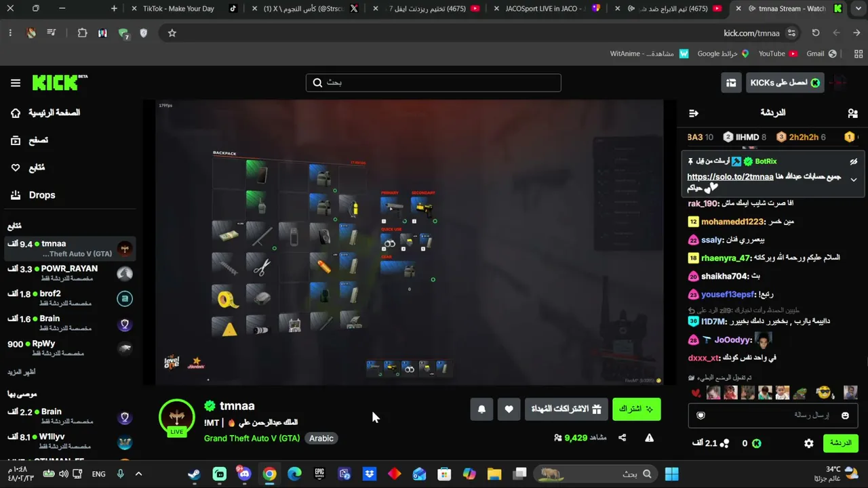Screen dimensions: 868x488
Task: Report the stream with the warning icon
Action: click(x=649, y=438)
